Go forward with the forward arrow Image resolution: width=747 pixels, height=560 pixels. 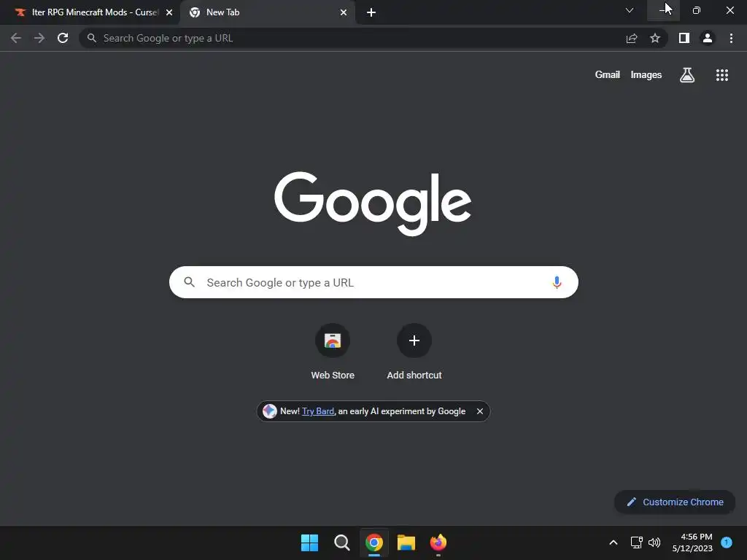(39, 38)
